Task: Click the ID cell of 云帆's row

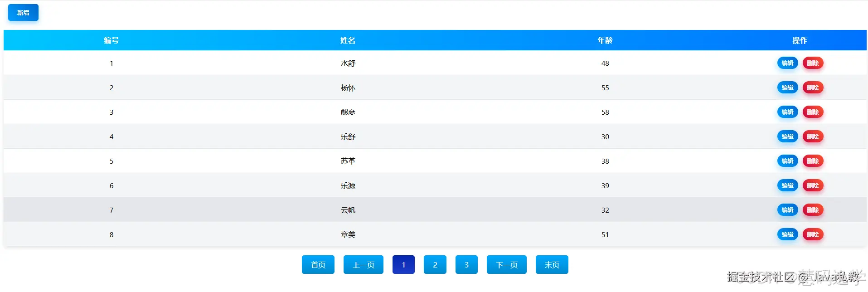Action: click(112, 210)
